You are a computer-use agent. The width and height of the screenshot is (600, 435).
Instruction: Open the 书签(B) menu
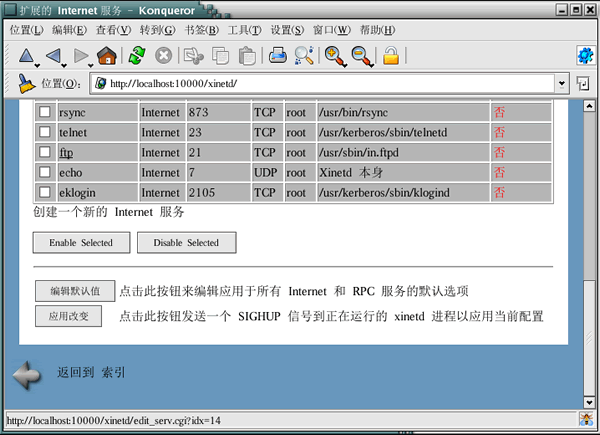click(201, 30)
